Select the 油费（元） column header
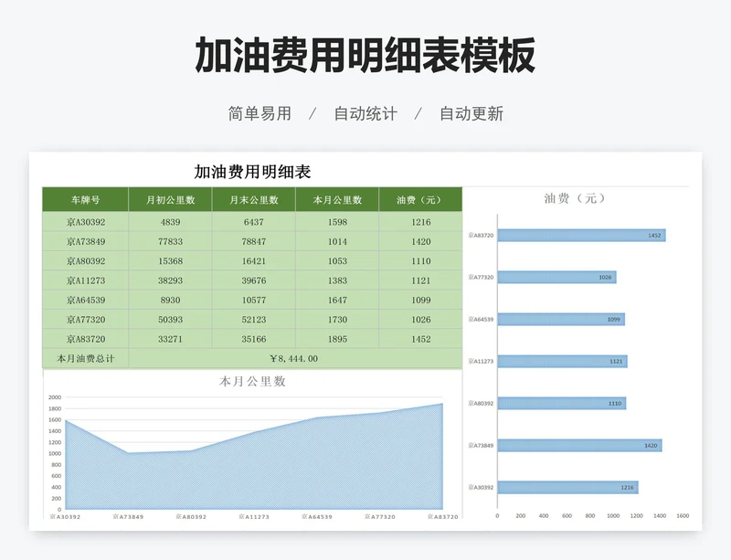The height and width of the screenshot is (560, 731). point(420,200)
